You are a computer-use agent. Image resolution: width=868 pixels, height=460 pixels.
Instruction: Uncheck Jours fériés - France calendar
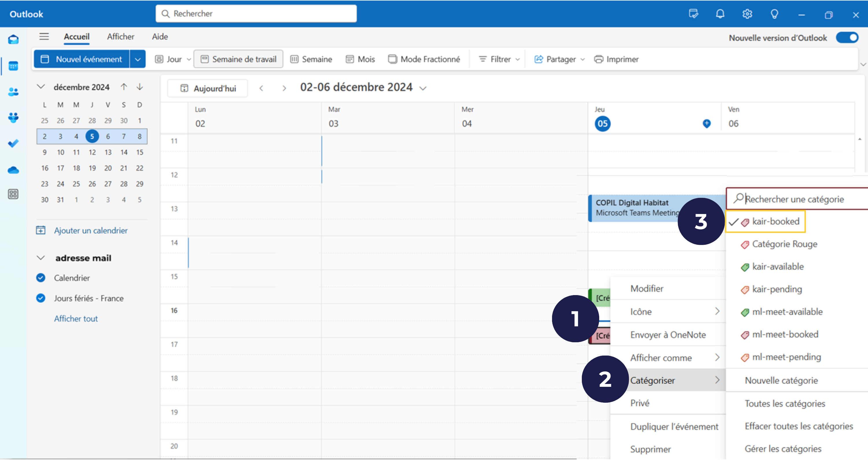point(41,298)
